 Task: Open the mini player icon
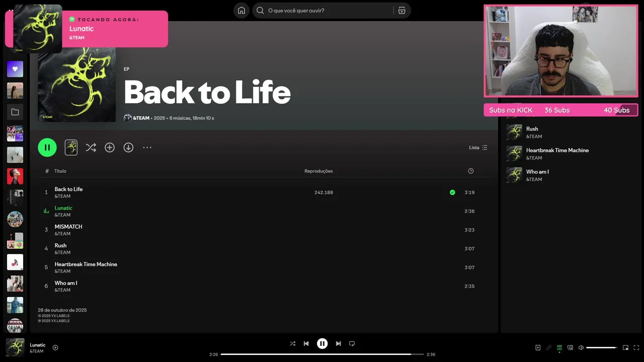[x=625, y=347]
